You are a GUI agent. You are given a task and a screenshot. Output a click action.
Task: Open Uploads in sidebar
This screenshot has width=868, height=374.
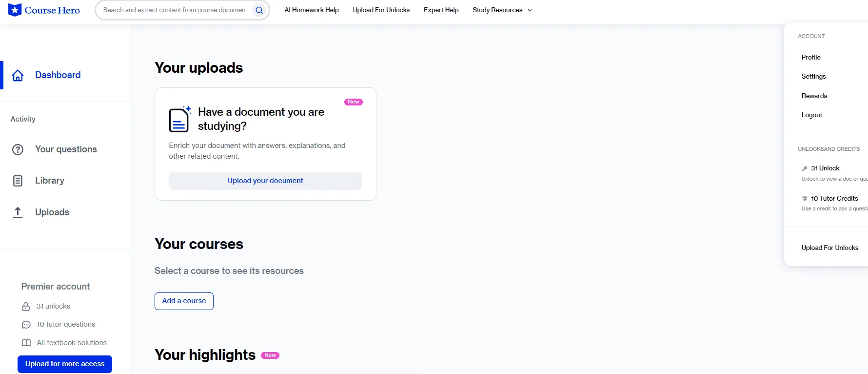click(52, 212)
